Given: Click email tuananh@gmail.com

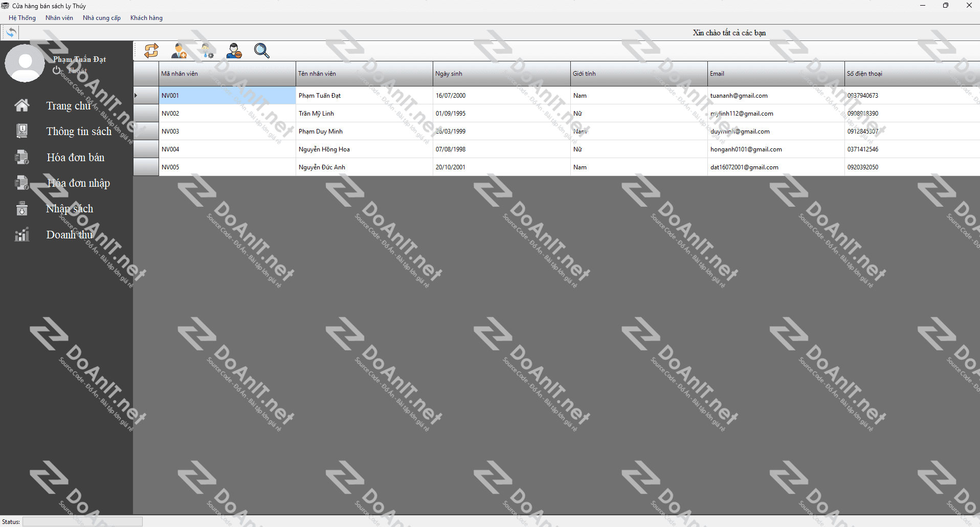Looking at the screenshot, I should [776, 95].
